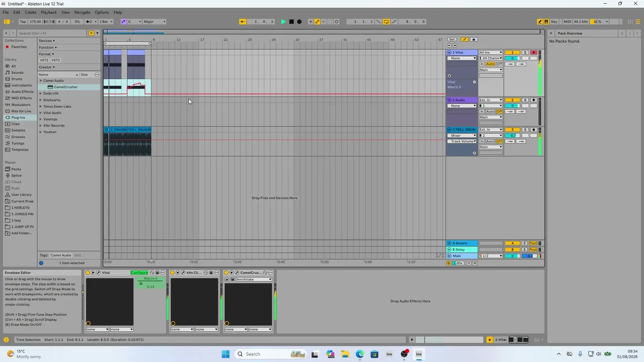Toggle the Vital device on/off
Image resolution: width=644 pixels, height=362 pixels.
(88, 273)
